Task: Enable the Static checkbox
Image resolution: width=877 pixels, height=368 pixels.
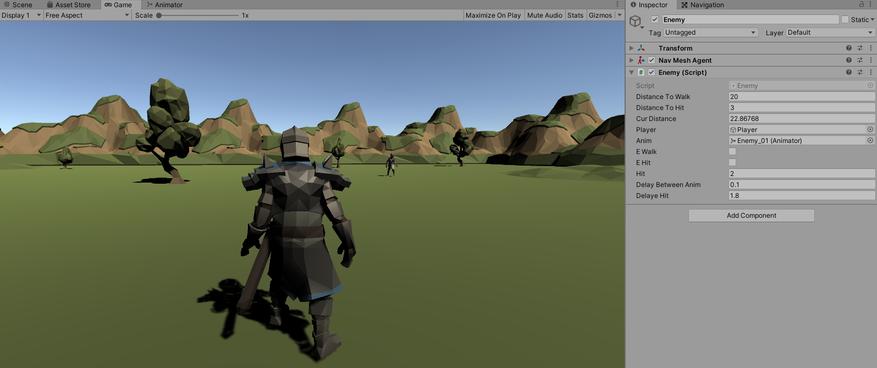Action: click(845, 20)
